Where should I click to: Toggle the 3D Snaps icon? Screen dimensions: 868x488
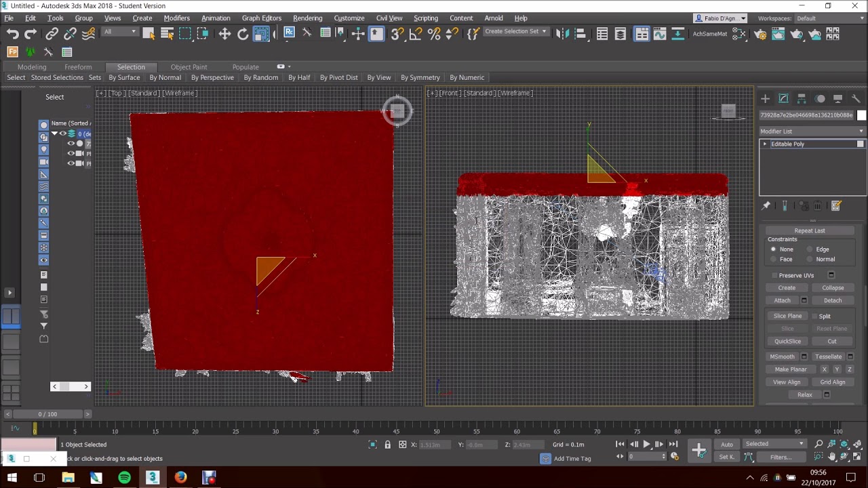[x=397, y=34]
